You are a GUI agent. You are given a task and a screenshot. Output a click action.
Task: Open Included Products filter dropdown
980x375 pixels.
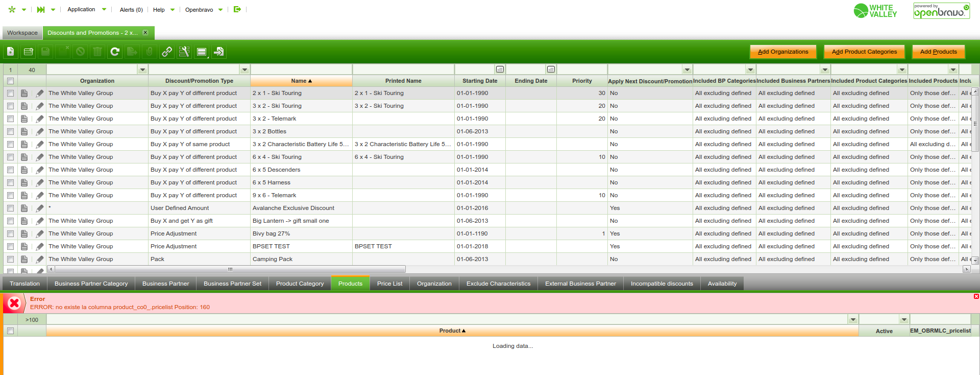pyautogui.click(x=953, y=69)
